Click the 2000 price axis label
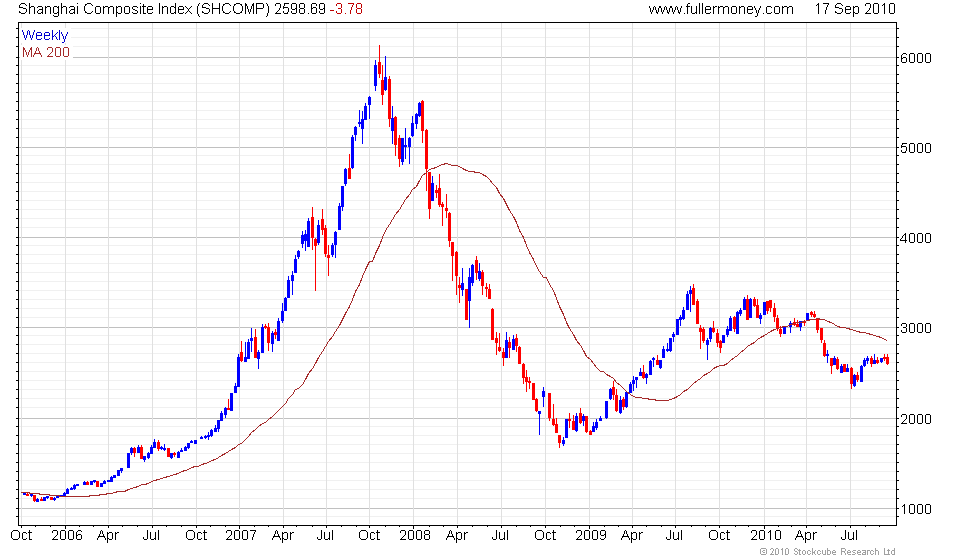This screenshot has height=560, width=980. [916, 419]
